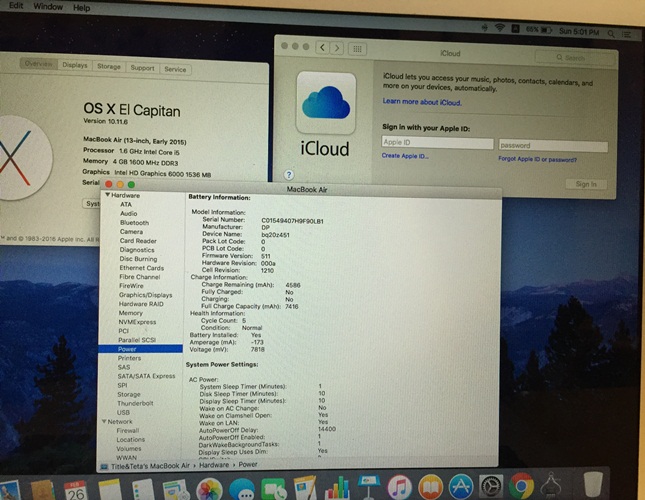Open the Trash in the Dock
645x500 pixels.
click(x=593, y=484)
